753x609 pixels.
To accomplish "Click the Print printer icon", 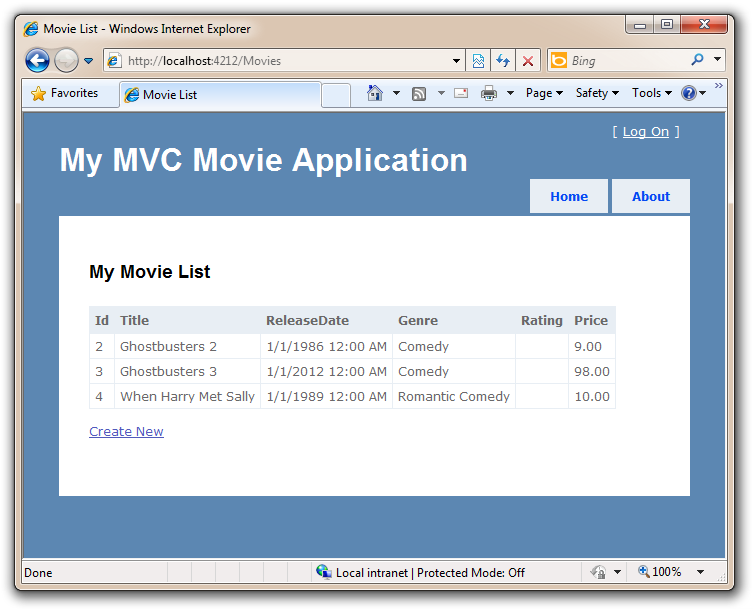I will click(x=489, y=93).
